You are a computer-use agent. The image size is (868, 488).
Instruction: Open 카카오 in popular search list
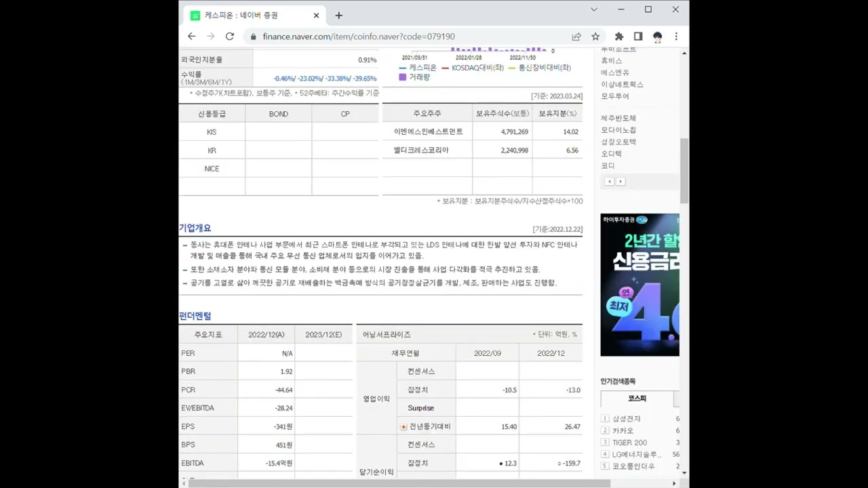[623, 430]
